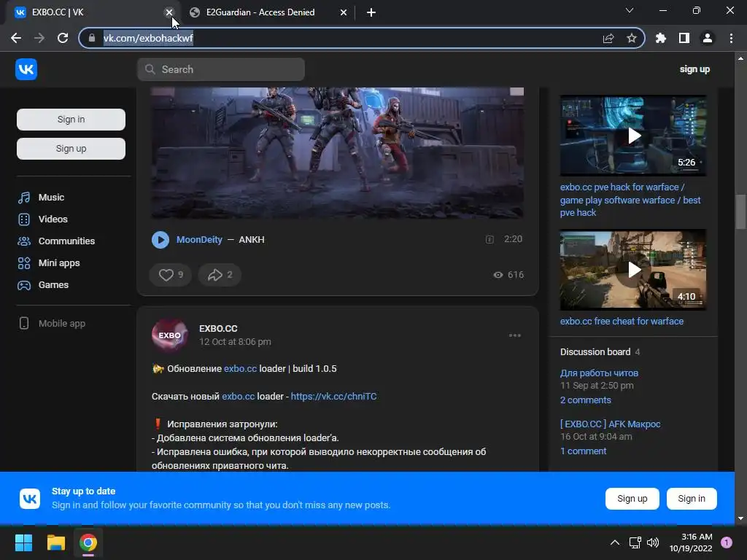Click the sidebar Sign up button
The image size is (747, 560).
click(71, 149)
